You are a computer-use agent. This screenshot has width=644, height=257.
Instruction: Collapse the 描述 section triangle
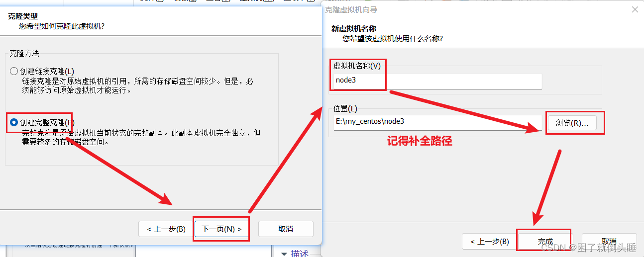point(284,254)
